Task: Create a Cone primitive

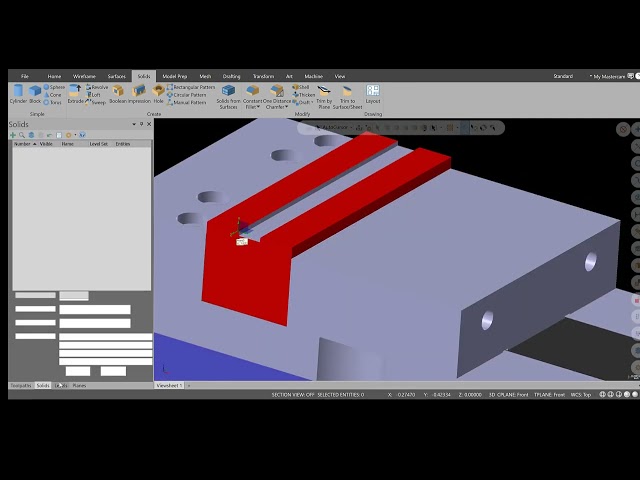Action: click(53, 95)
